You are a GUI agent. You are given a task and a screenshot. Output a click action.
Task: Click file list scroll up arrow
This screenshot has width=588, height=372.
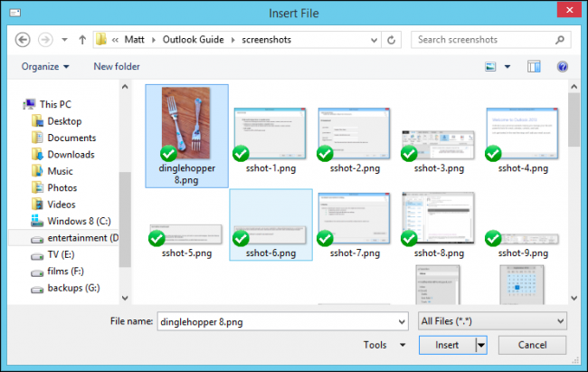(574, 87)
